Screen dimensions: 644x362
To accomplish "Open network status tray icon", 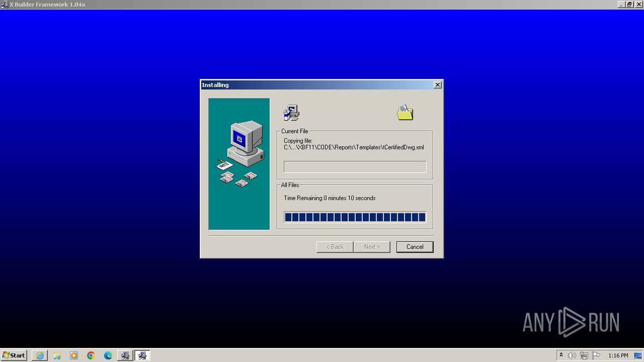I will 584,355.
